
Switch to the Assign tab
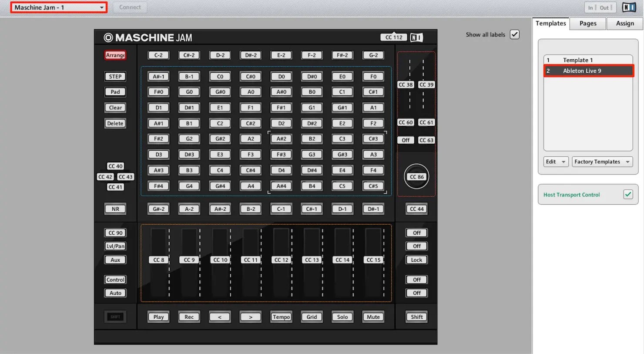[624, 24]
